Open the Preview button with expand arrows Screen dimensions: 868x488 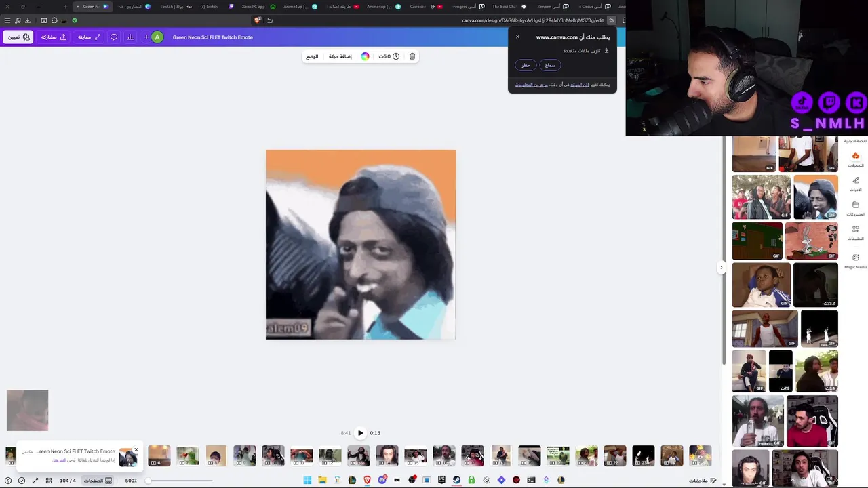click(x=89, y=37)
